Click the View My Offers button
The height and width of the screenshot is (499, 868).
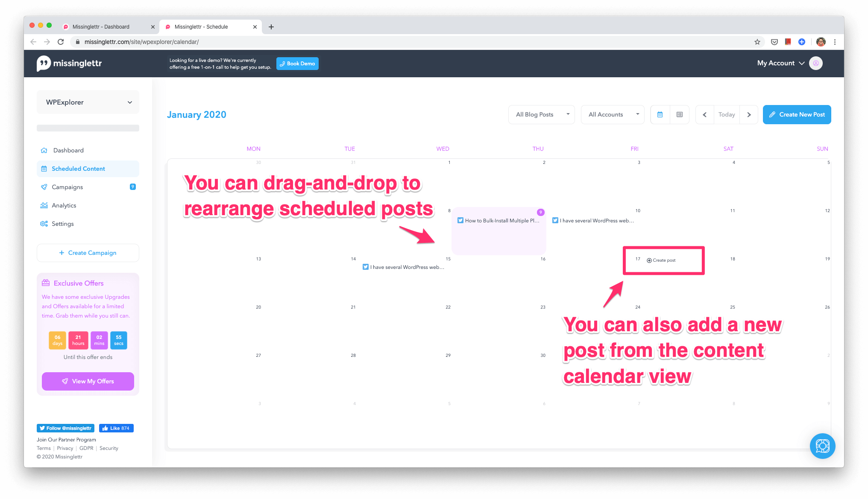pyautogui.click(x=88, y=381)
